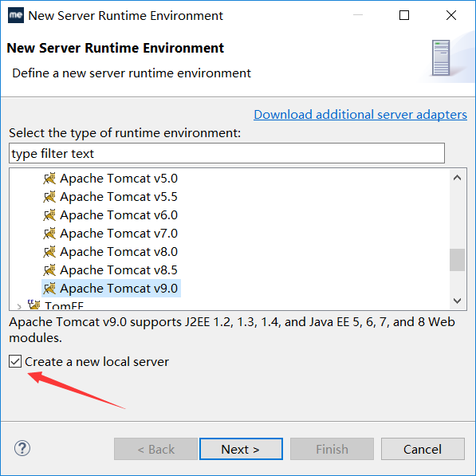The image size is (476, 476).
Task: Click the disabled Back button
Action: (x=155, y=449)
